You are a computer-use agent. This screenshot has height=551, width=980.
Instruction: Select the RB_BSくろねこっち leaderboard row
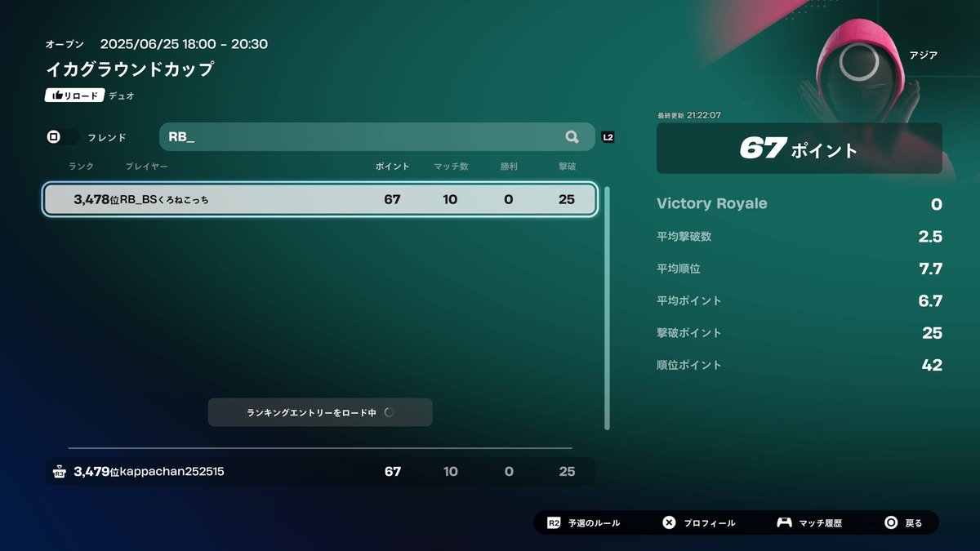[320, 199]
